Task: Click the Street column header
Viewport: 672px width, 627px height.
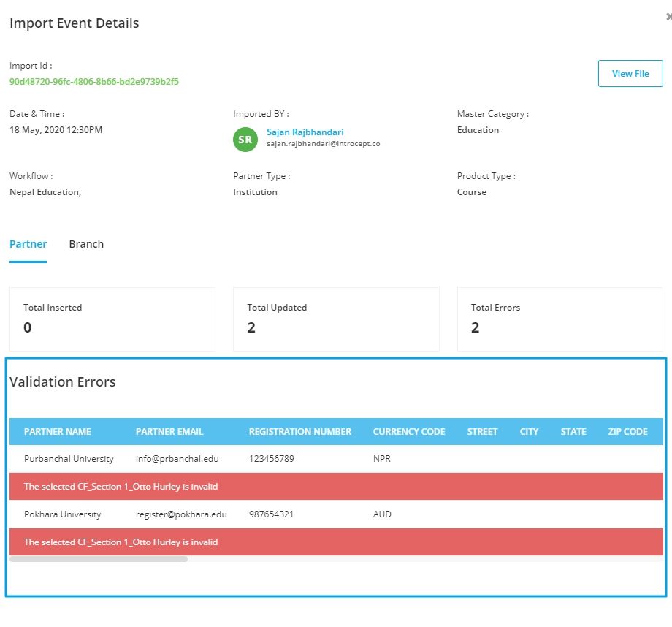Action: click(482, 431)
